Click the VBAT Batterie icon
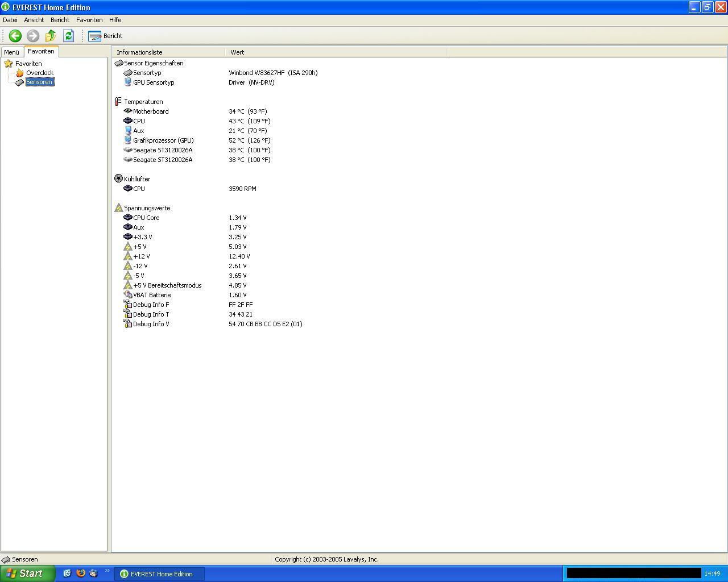 tap(128, 295)
